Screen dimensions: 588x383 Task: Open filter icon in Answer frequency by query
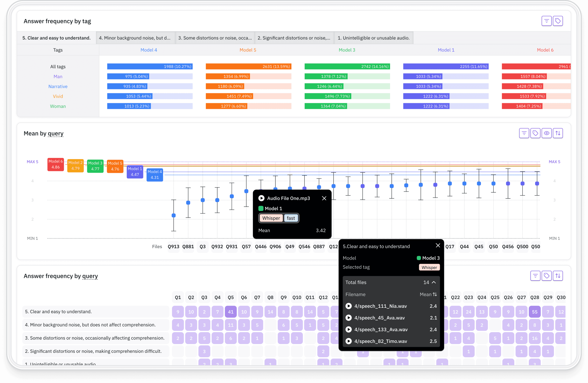coord(535,276)
